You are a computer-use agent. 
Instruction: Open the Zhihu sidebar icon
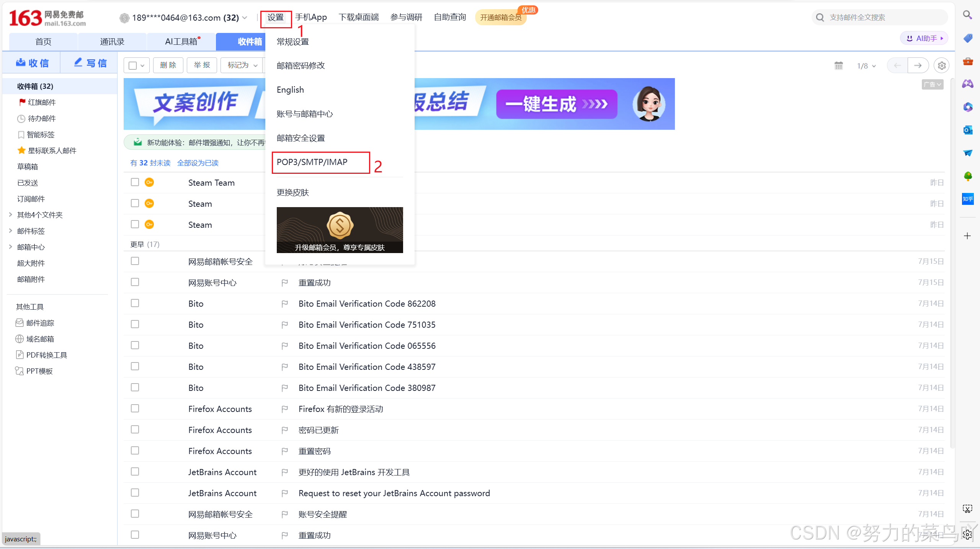pos(968,199)
